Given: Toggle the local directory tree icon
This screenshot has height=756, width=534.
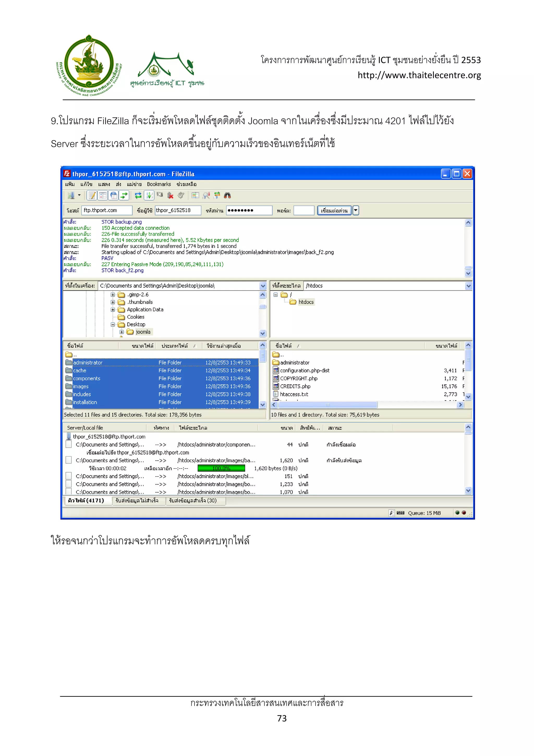Looking at the screenshot, I should [103, 195].
